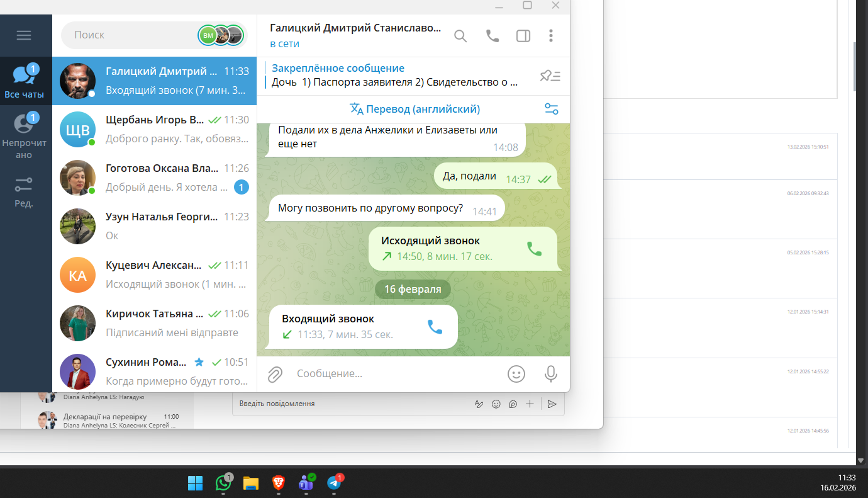
Task: Open chat with Сухинин Роман
Action: tap(154, 371)
